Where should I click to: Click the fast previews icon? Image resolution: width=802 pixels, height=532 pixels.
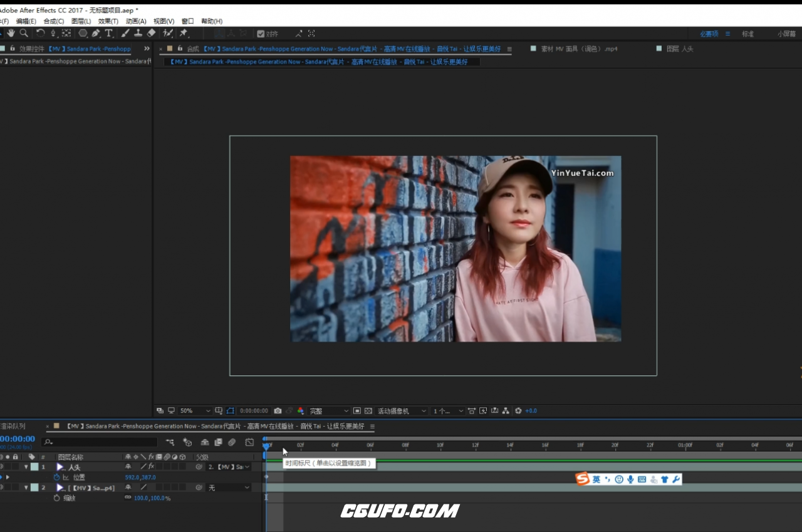[483, 411]
